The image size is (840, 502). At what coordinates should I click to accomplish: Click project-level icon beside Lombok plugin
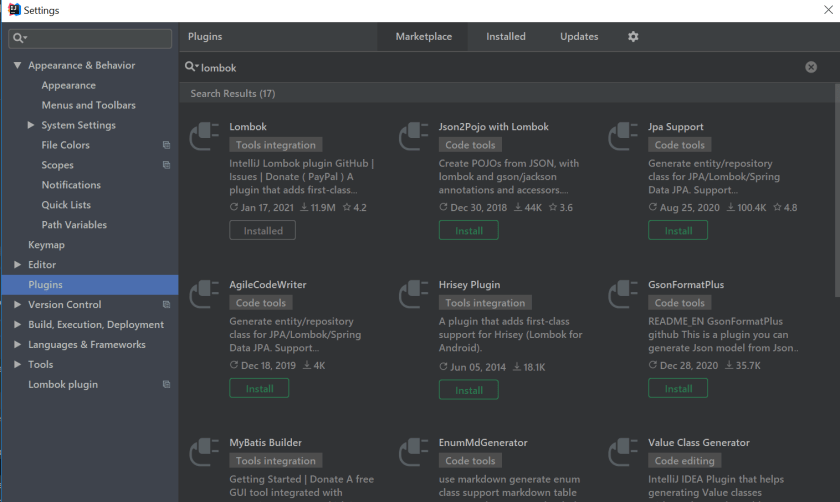(x=167, y=384)
